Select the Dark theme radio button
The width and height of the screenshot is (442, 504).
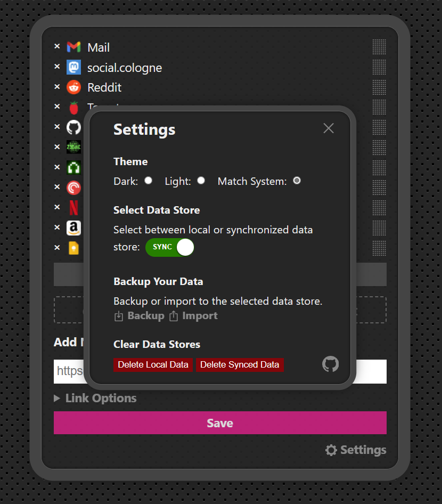148,180
